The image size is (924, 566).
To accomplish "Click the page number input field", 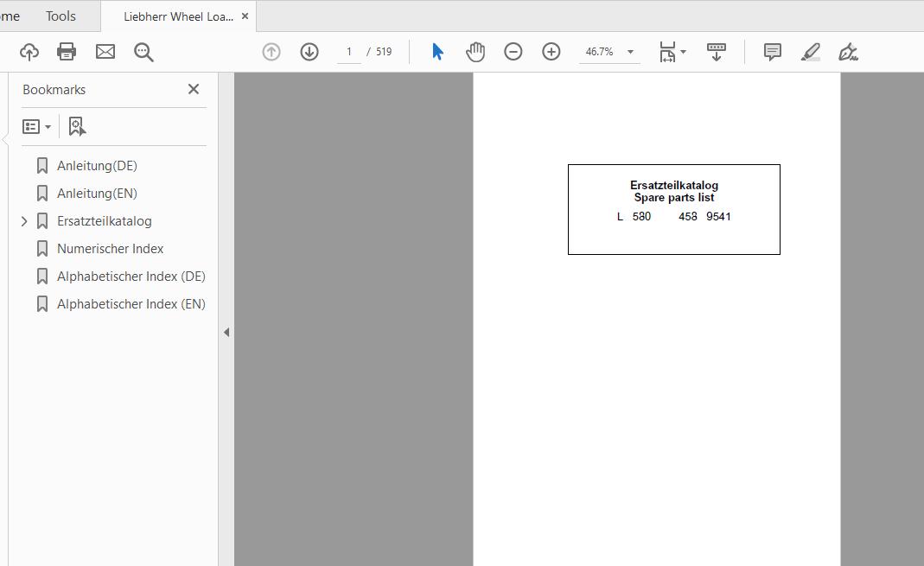I will 349,52.
